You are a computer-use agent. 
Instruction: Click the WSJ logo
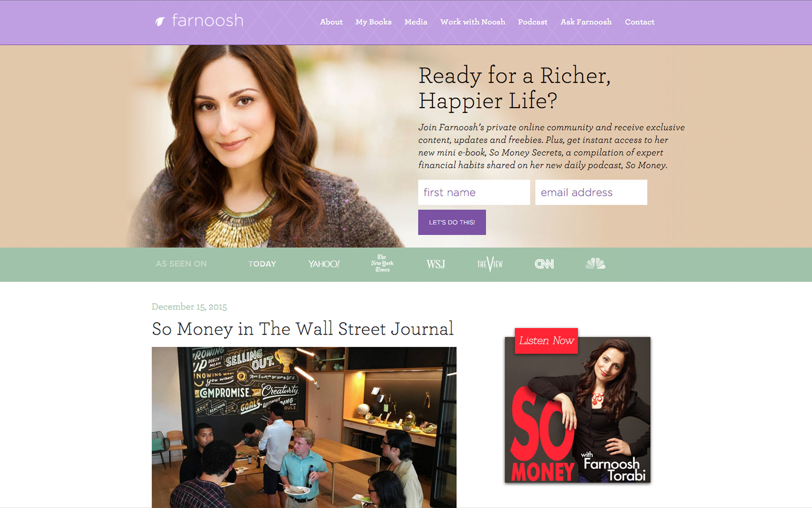point(436,264)
